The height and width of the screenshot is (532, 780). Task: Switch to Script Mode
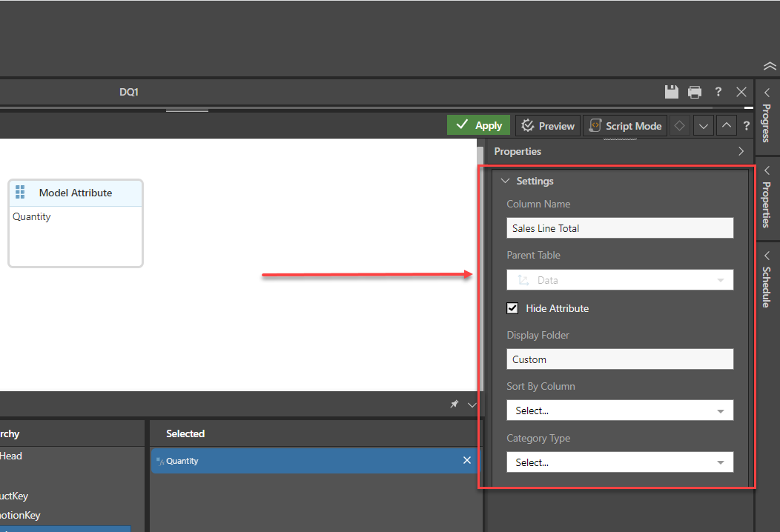pos(625,126)
